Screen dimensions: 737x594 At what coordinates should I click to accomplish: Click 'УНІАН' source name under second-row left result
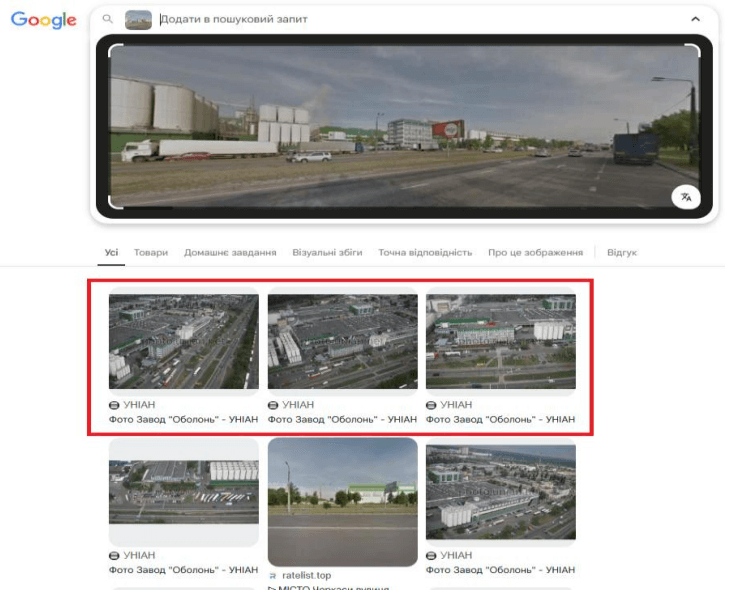pyautogui.click(x=139, y=555)
